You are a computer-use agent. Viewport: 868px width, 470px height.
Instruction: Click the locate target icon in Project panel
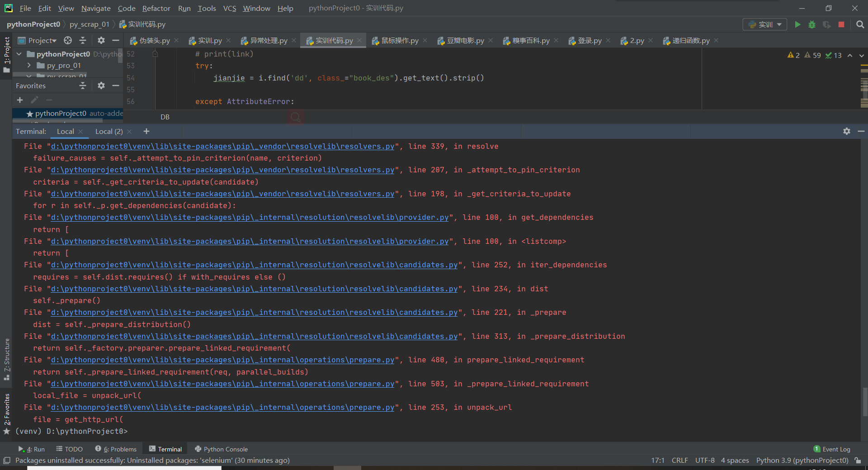coord(68,40)
